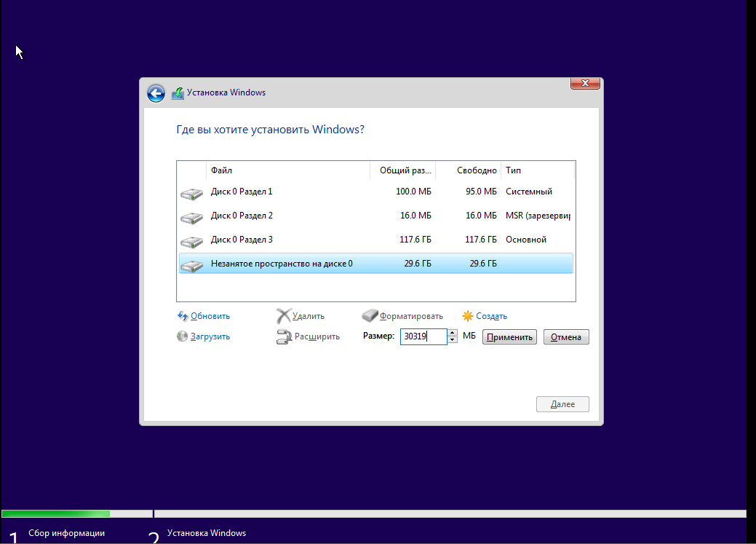Close the Установка Windows dialog
This screenshot has width=756, height=544.
(585, 83)
